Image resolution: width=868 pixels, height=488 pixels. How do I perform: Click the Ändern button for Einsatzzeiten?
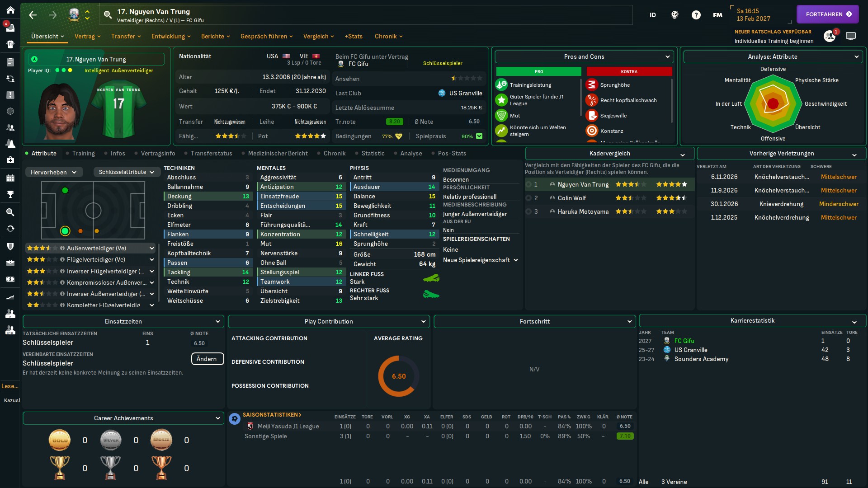tap(207, 359)
